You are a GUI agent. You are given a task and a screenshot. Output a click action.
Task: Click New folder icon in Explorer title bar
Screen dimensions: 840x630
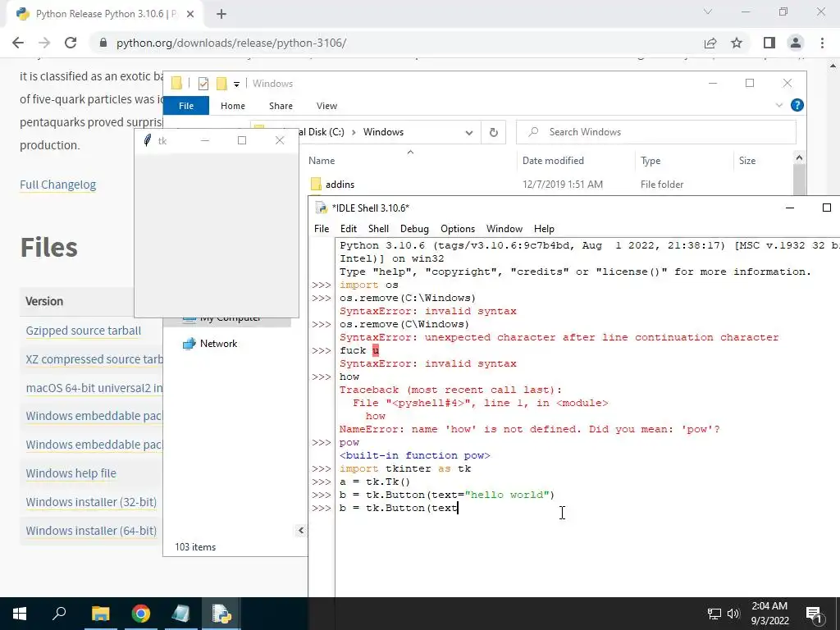pyautogui.click(x=221, y=84)
